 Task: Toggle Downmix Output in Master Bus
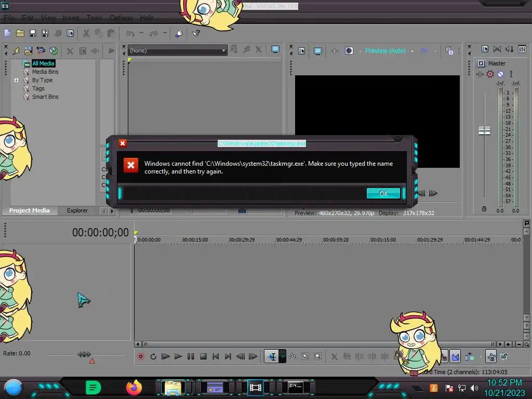[497, 49]
